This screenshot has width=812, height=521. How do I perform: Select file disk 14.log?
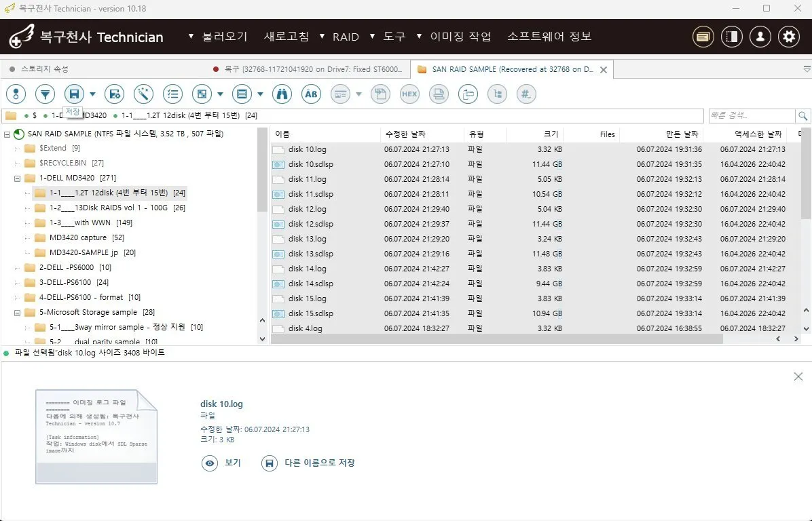coord(307,269)
